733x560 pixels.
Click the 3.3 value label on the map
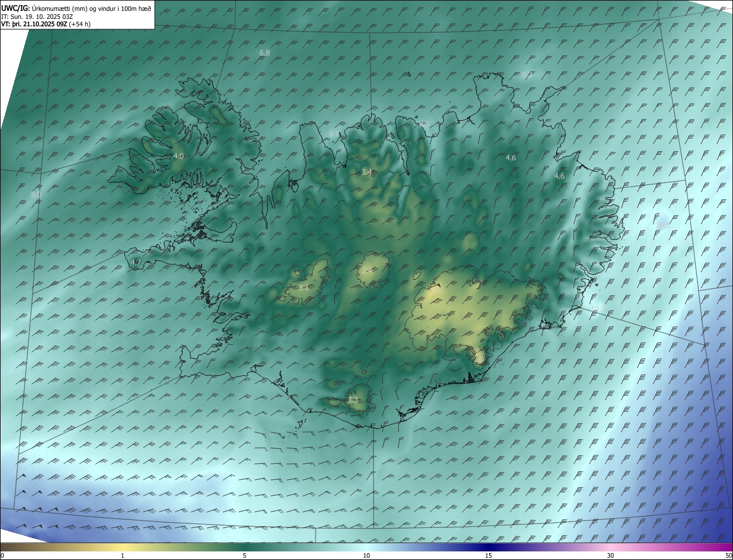353,400
